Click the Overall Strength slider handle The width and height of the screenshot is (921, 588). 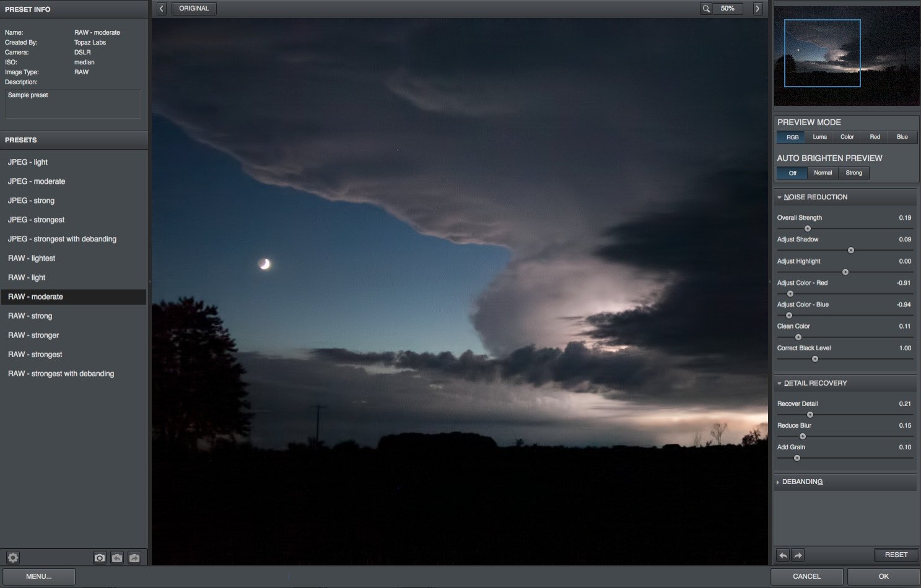[808, 228]
